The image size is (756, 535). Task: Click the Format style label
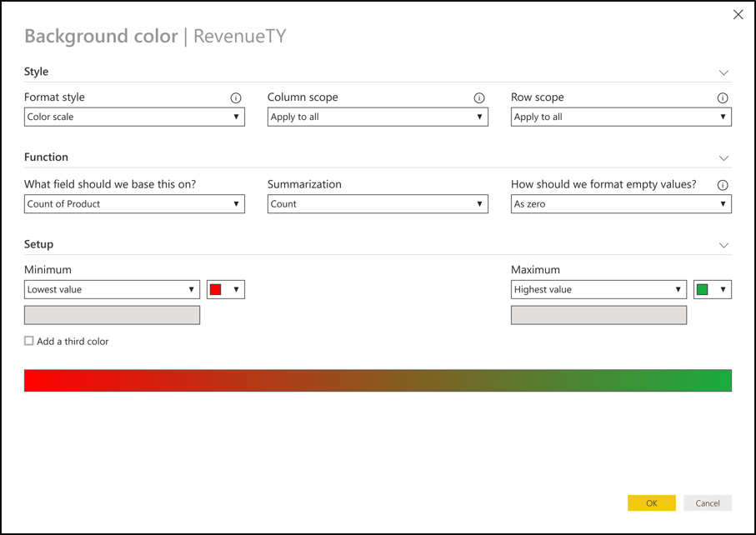(x=54, y=97)
